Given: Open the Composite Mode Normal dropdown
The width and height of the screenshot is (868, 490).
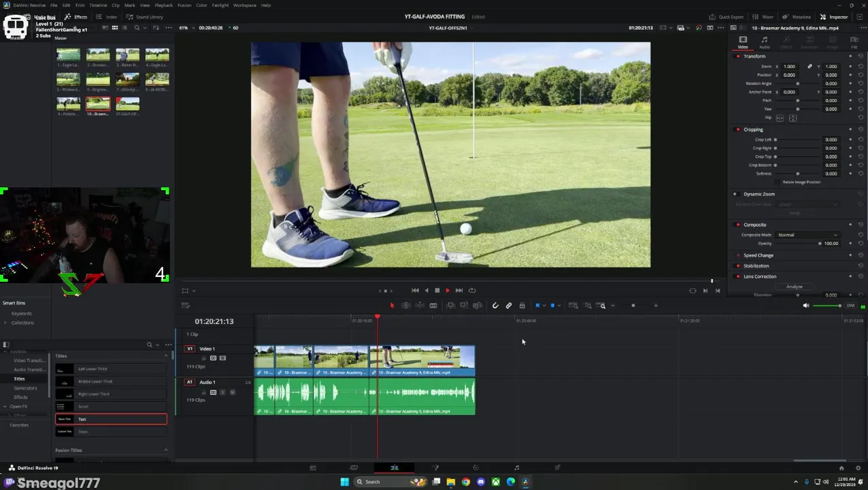Looking at the screenshot, I should pos(809,235).
